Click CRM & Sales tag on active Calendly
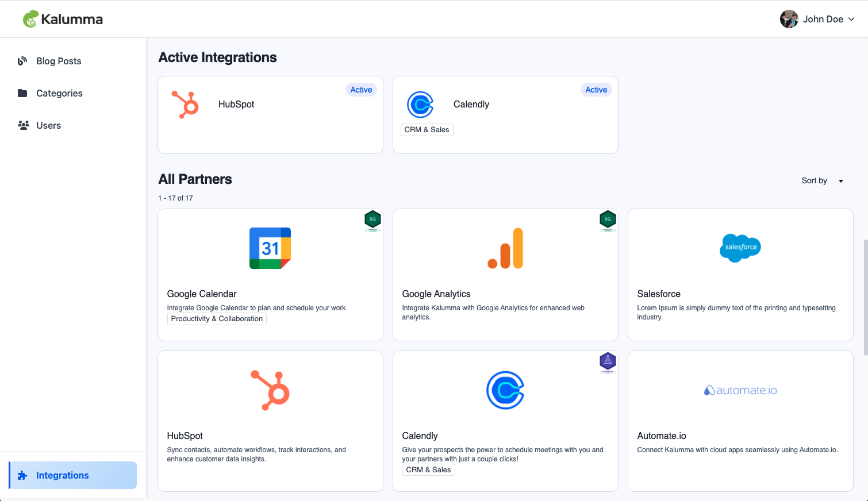The width and height of the screenshot is (868, 501). (427, 130)
